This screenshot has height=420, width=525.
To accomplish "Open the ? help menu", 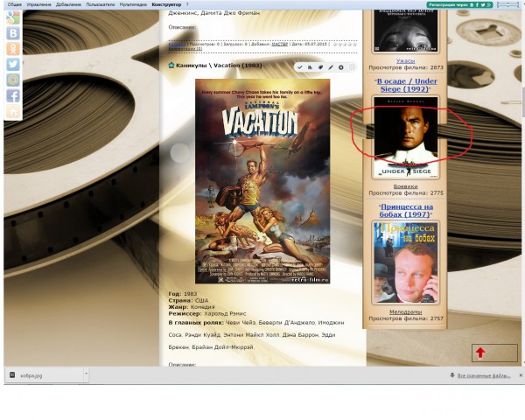I will (x=187, y=4).
